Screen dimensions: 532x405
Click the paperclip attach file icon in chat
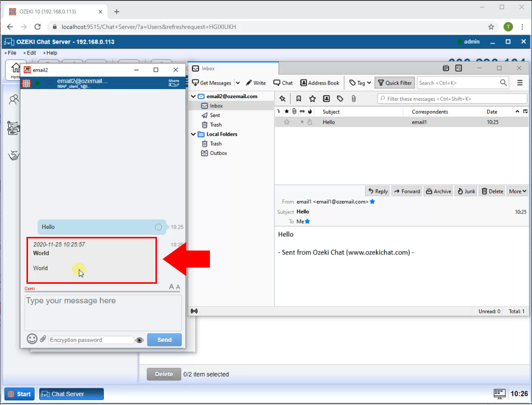(43, 339)
